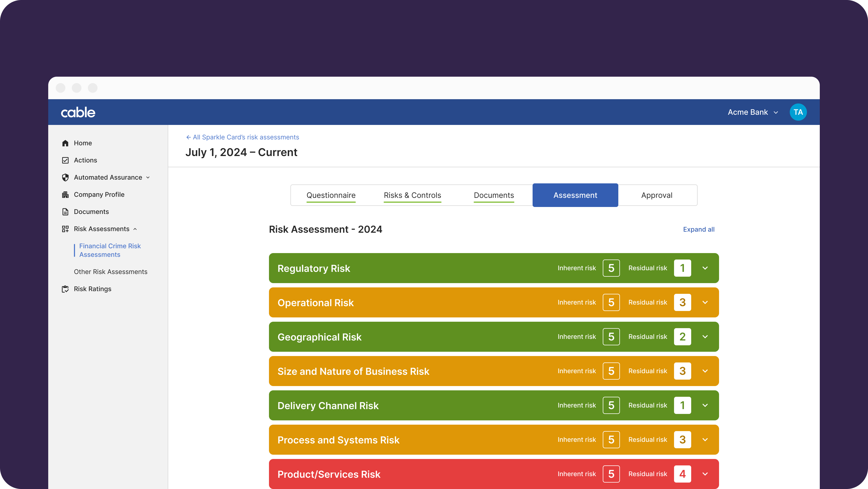Screen dimensions: 868x489
Task: Click the Risk Ratings clipboard icon
Action: (x=65, y=289)
